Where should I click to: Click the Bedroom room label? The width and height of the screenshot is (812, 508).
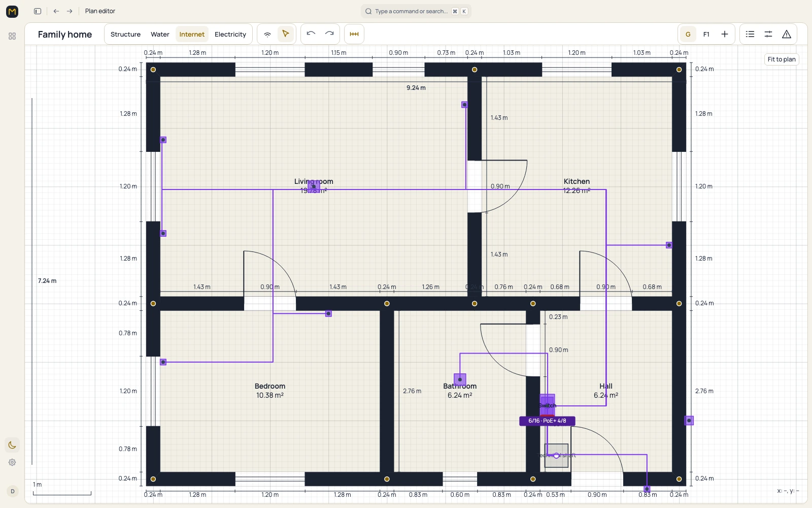point(270,386)
